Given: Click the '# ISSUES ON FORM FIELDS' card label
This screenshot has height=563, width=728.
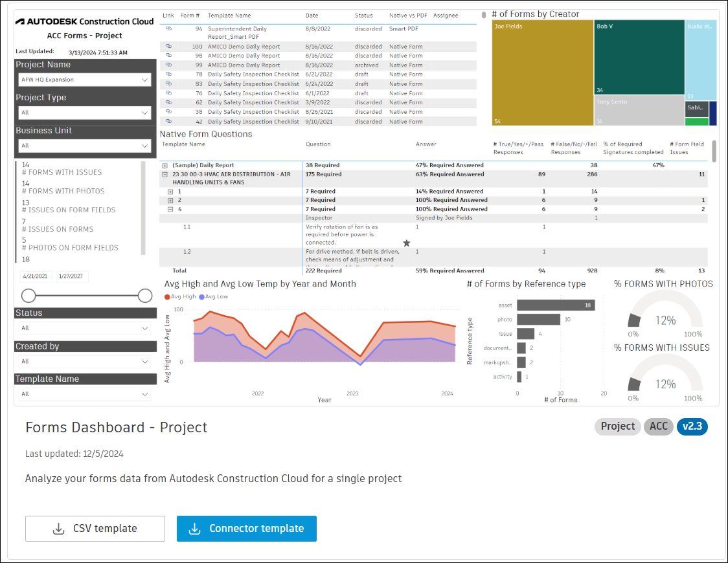Looking at the screenshot, I should point(69,210).
